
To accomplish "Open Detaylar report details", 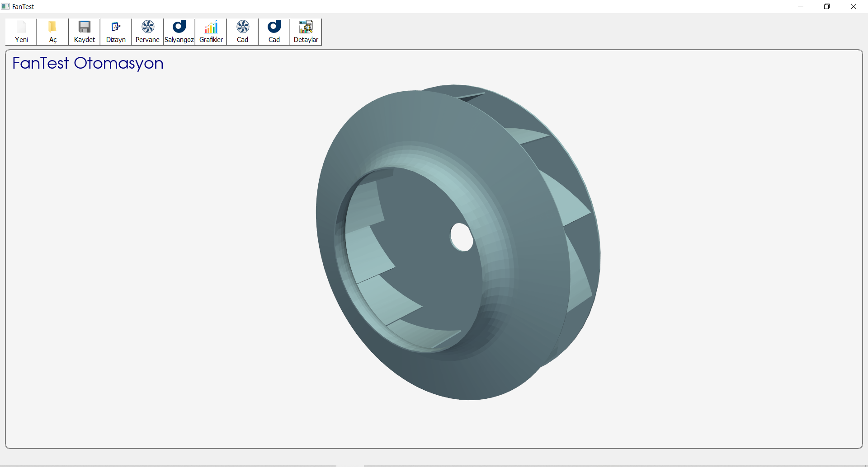I will click(x=306, y=31).
